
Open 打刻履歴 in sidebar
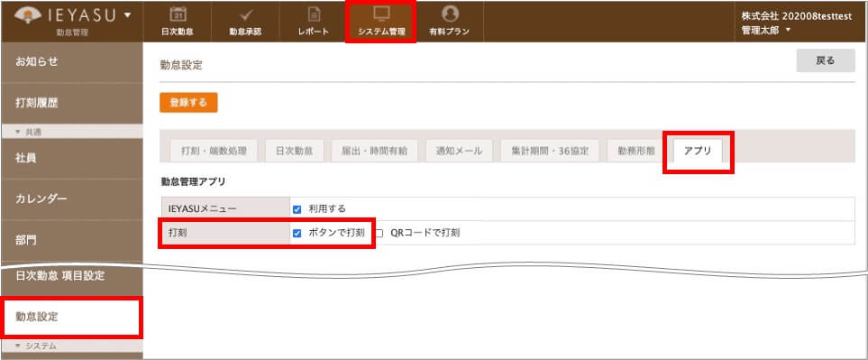[x=71, y=103]
